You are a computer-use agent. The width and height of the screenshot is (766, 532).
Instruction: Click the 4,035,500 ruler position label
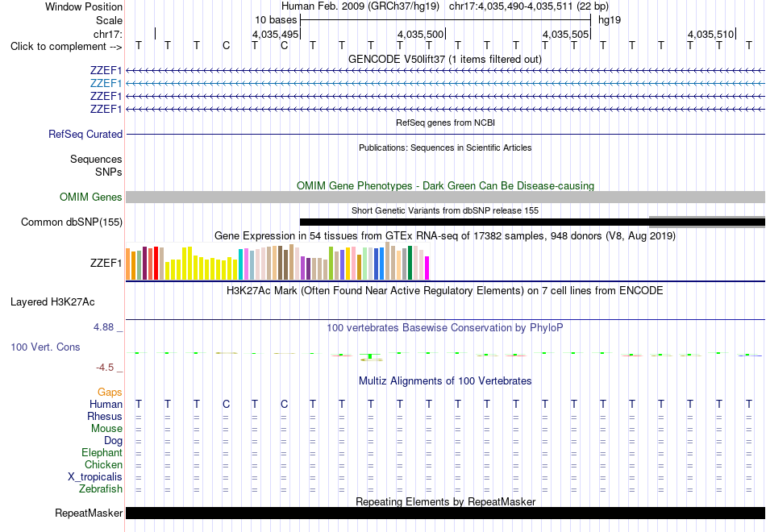tap(420, 34)
